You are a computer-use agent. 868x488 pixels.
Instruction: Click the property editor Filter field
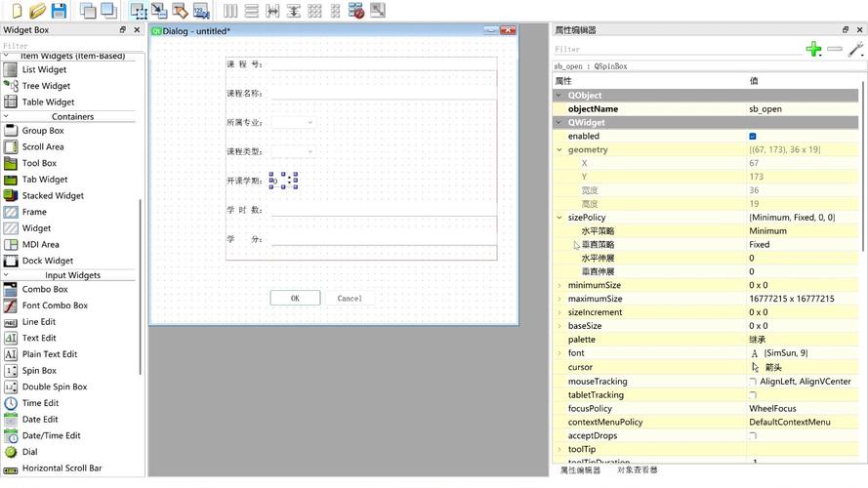point(677,49)
